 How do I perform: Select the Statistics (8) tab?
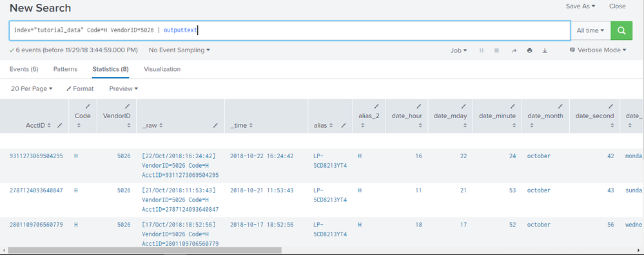[110, 69]
